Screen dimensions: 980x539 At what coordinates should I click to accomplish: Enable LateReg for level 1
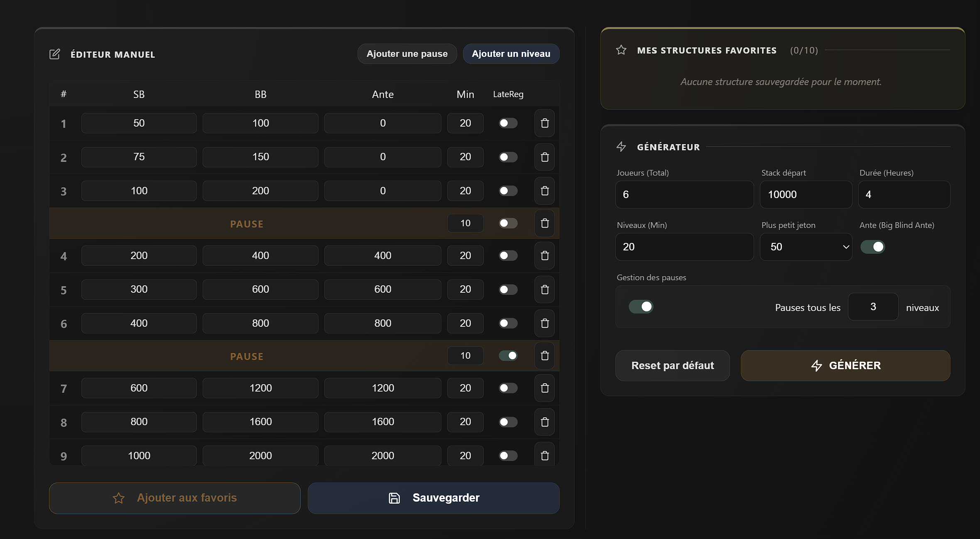pos(508,123)
